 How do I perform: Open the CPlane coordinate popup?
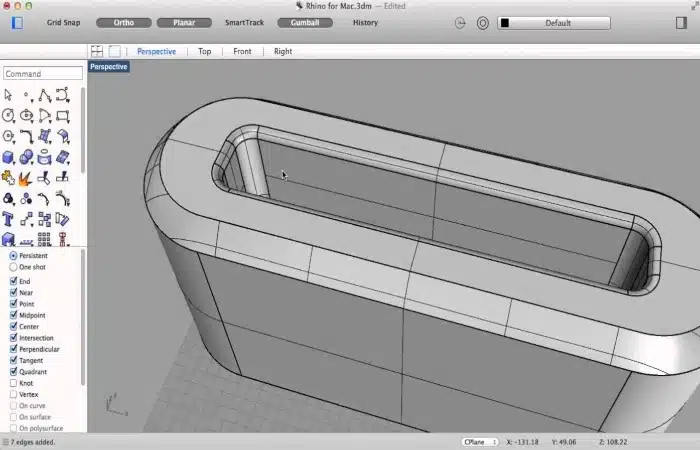480,442
